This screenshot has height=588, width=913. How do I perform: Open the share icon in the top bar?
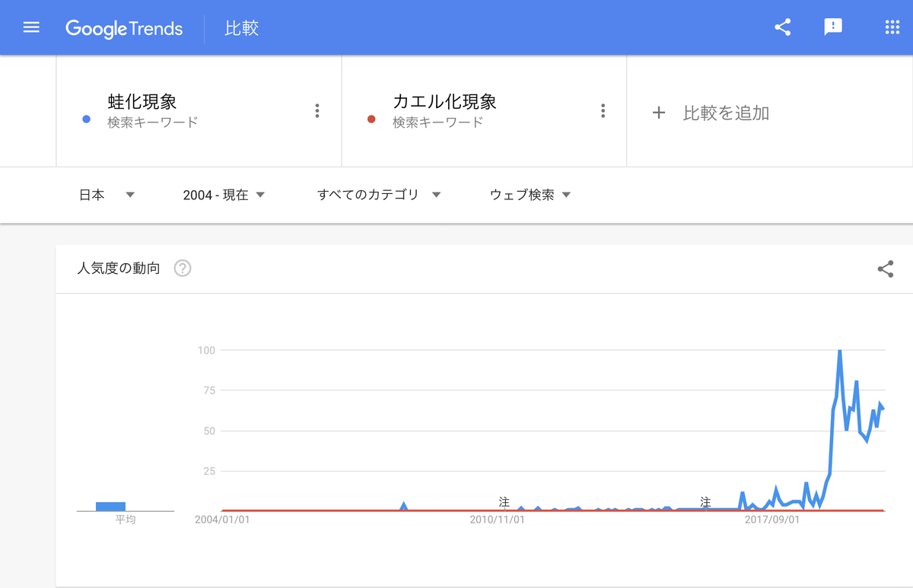pyautogui.click(x=782, y=27)
